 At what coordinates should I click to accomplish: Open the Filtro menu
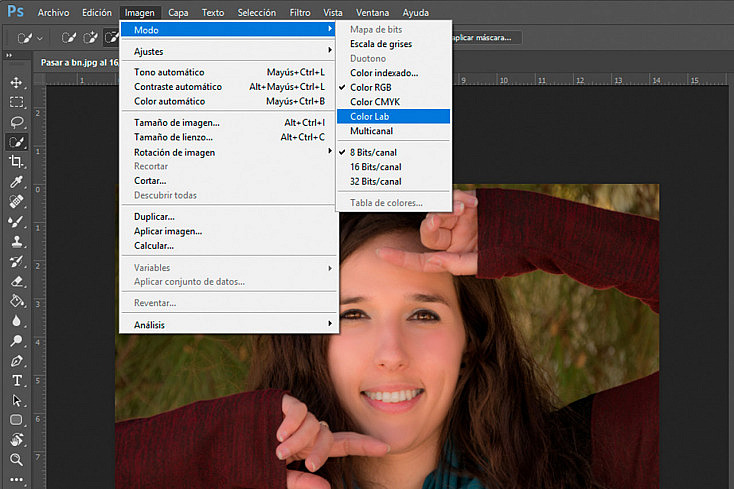click(x=300, y=13)
